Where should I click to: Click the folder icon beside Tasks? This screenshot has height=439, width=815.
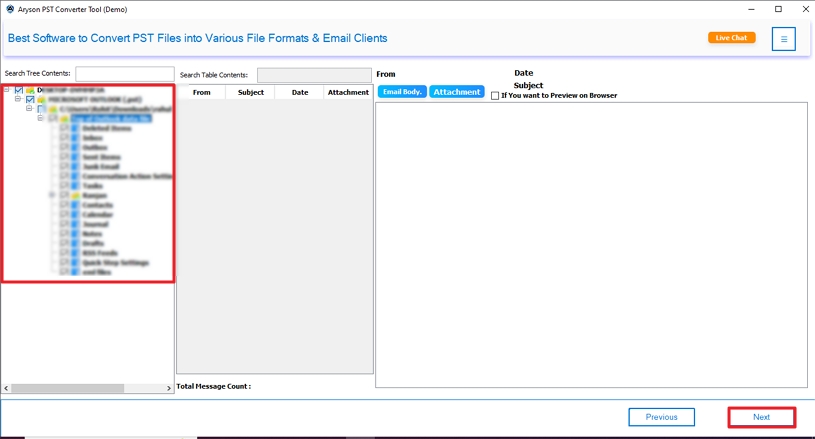click(x=75, y=185)
